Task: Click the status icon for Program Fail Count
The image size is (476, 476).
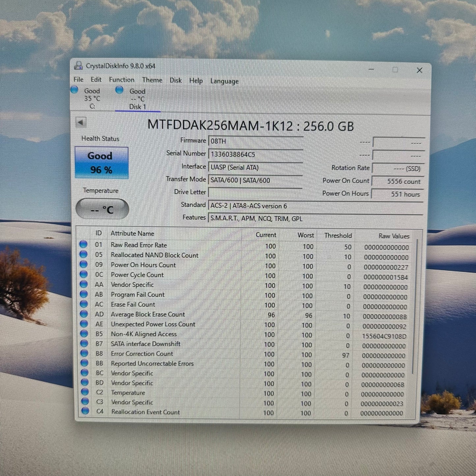Action: tap(84, 294)
